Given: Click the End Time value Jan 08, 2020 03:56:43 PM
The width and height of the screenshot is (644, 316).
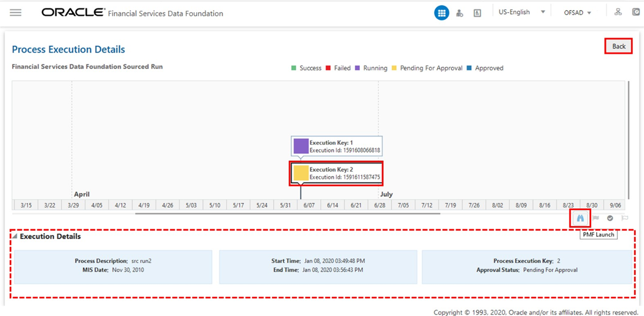Looking at the screenshot, I should 332,270.
